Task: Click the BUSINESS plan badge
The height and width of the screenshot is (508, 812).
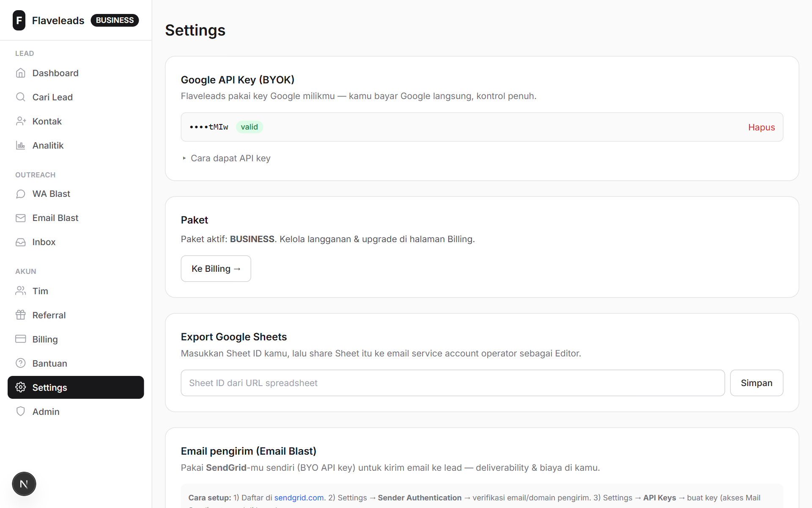Action: point(115,20)
